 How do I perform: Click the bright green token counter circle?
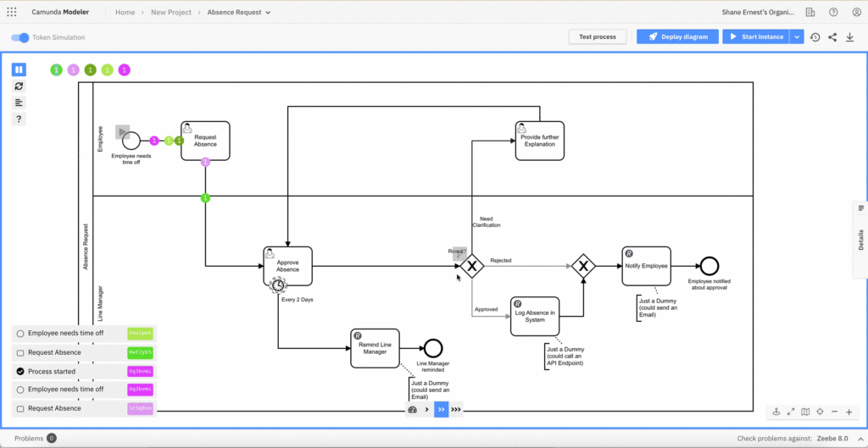coord(56,69)
